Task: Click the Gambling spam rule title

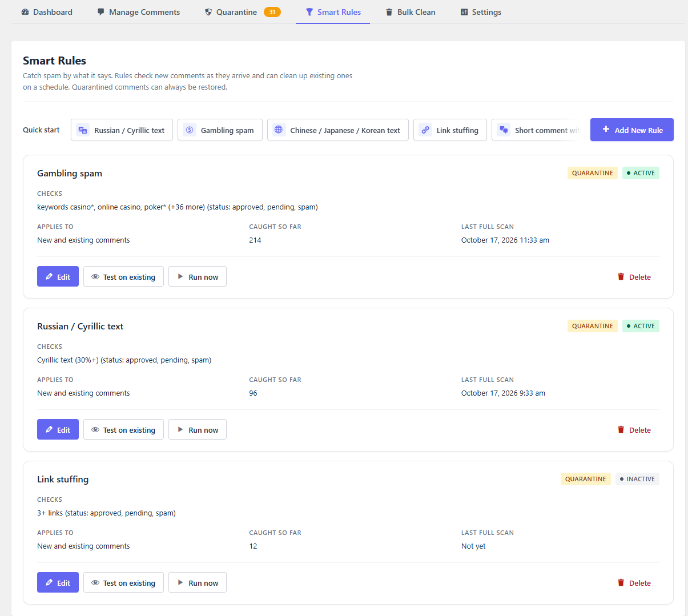Action: pyautogui.click(x=70, y=174)
